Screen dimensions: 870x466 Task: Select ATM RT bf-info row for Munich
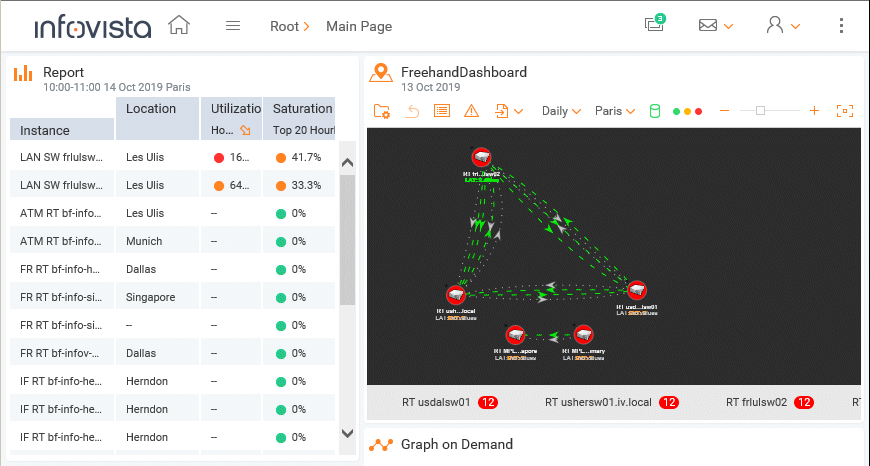coord(173,241)
